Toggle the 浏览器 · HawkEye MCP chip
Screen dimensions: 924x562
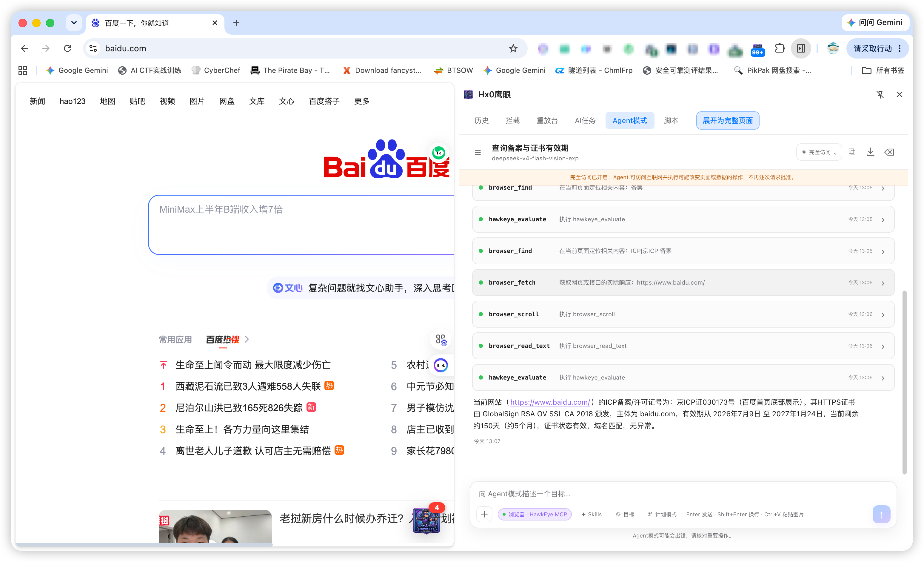pyautogui.click(x=535, y=514)
